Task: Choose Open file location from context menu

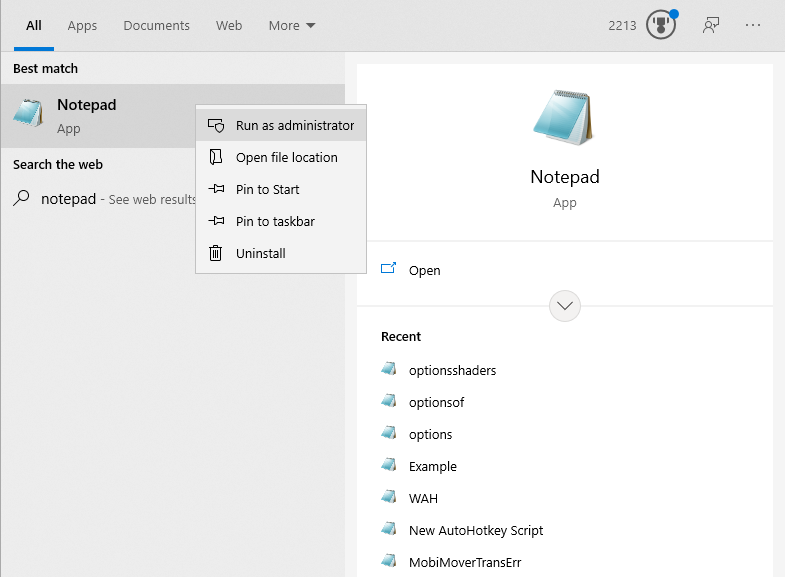Action: (x=281, y=157)
